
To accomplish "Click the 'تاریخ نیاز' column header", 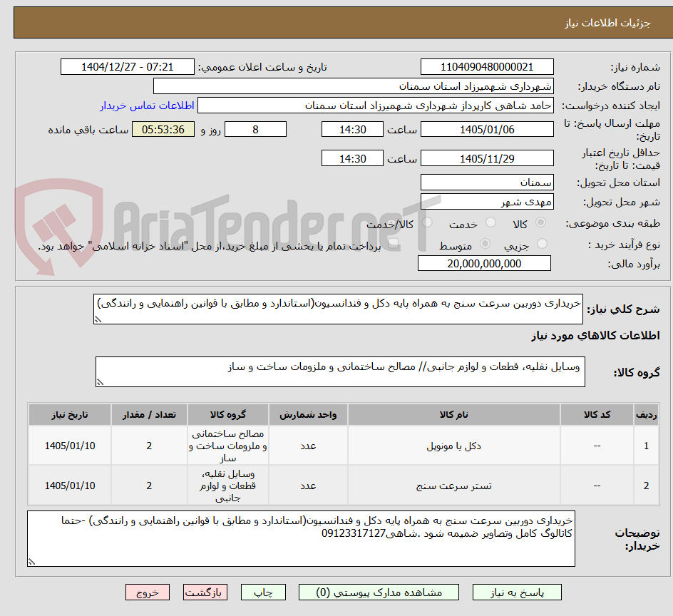I will tap(70, 415).
